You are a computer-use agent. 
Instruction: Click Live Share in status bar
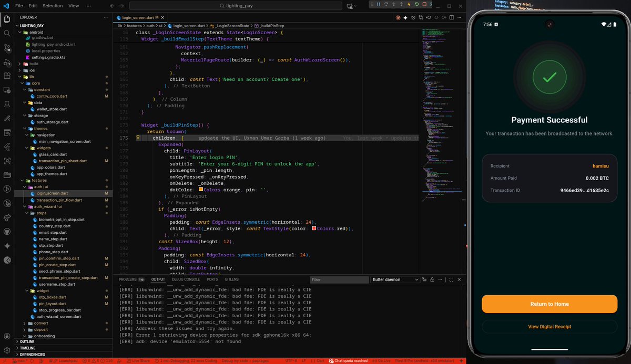[139, 361]
